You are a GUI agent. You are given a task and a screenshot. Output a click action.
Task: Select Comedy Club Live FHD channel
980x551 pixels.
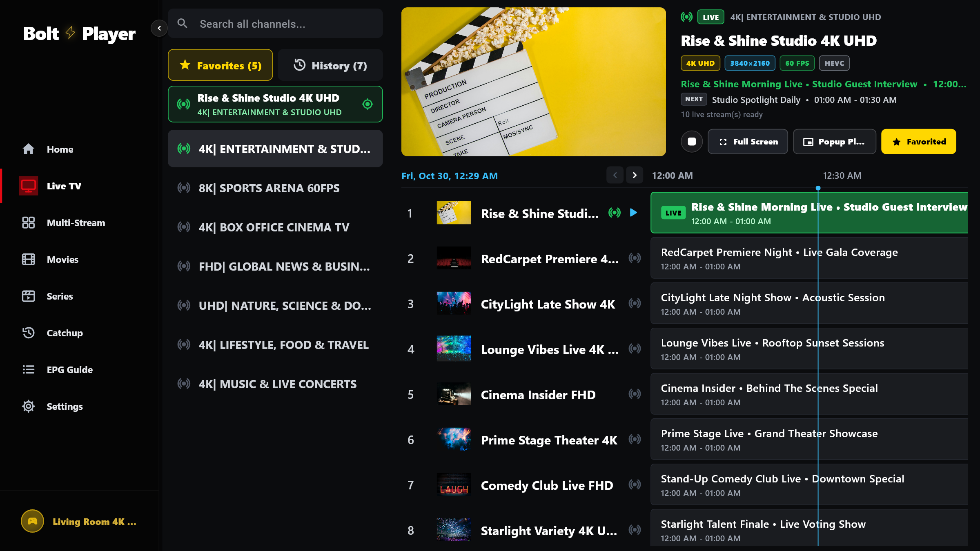coord(525,485)
